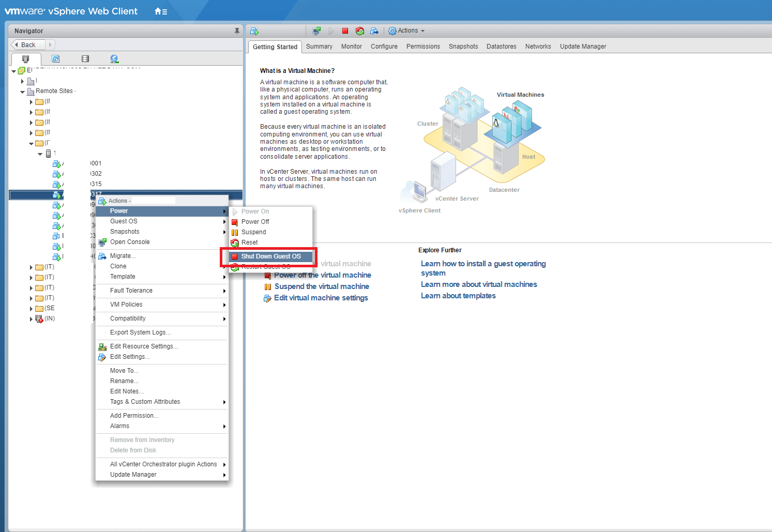
Task: Open the VMs and Templates navigator view
Action: [x=55, y=59]
